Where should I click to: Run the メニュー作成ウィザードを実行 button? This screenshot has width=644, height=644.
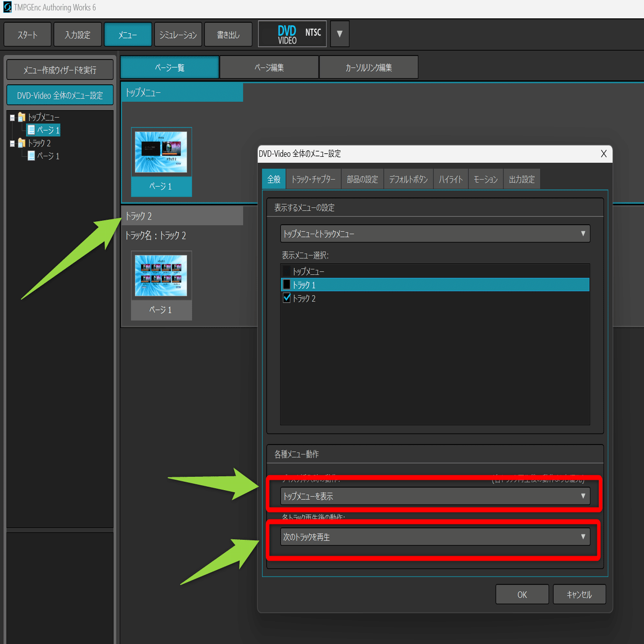(60, 70)
